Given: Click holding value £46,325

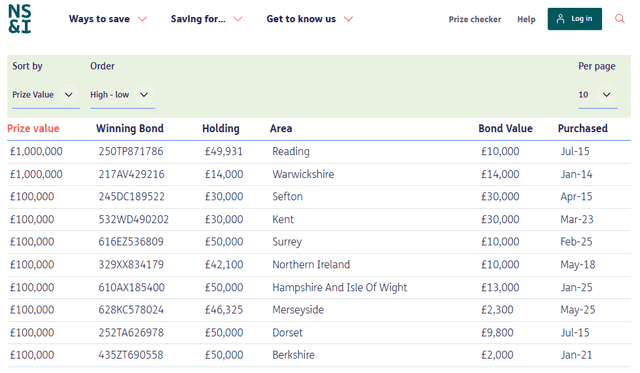Looking at the screenshot, I should [224, 310].
